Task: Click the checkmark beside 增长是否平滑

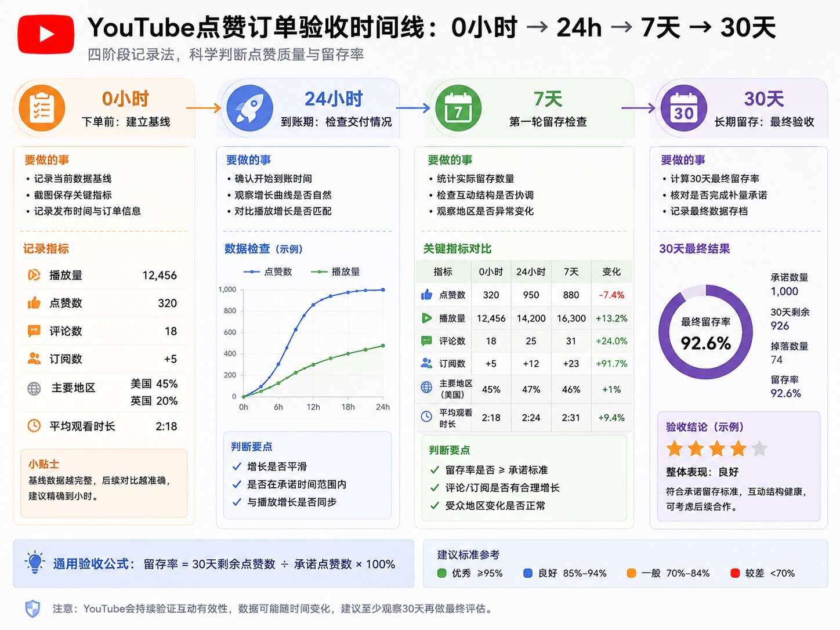Action: tap(237, 466)
